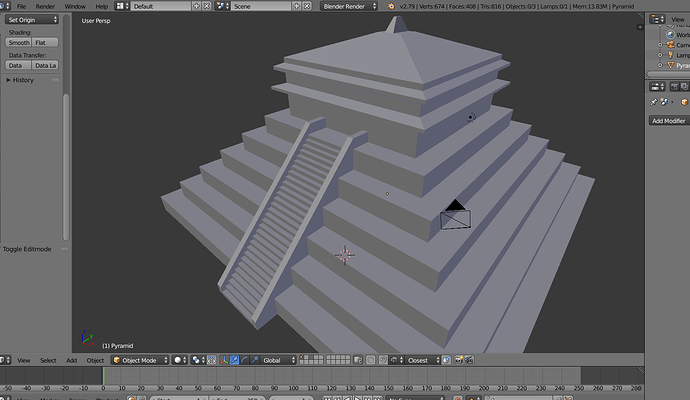The image size is (690, 400).
Task: Open the File menu
Action: pyautogui.click(x=21, y=7)
